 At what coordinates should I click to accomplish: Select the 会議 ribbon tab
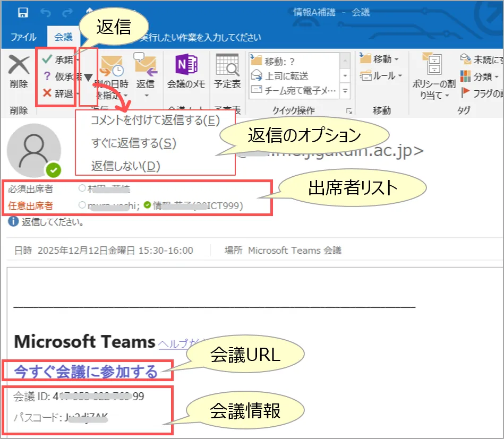[x=63, y=37]
